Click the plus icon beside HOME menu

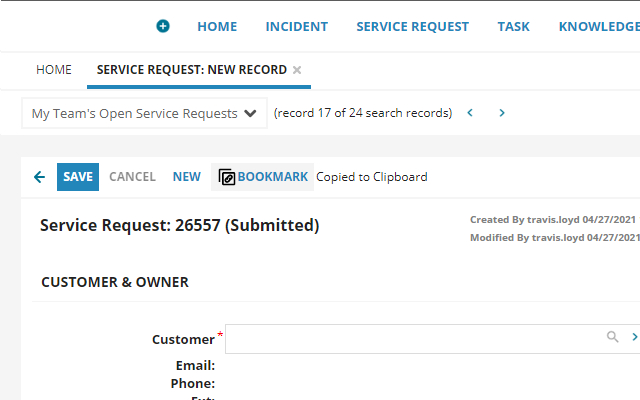point(163,26)
